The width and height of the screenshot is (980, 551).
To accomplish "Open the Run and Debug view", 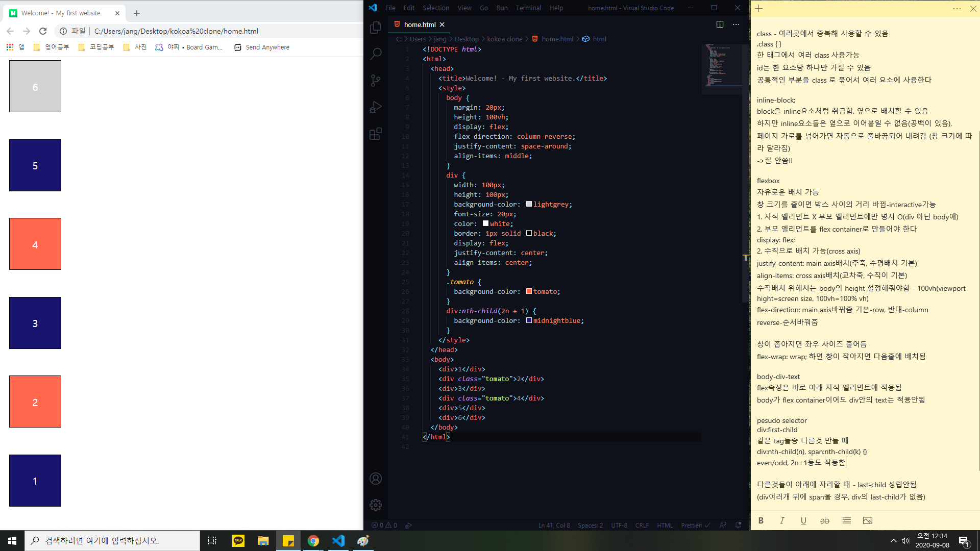I will [376, 107].
